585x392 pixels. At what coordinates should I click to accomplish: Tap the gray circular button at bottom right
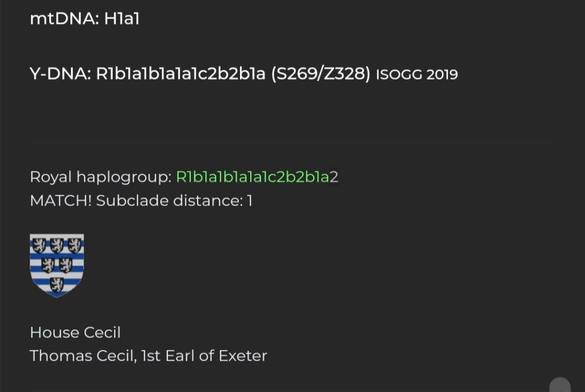point(560,386)
